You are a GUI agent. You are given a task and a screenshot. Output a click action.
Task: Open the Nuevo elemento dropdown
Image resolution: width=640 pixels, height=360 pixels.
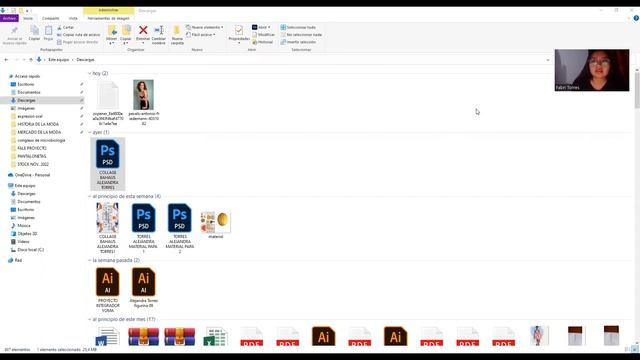[x=205, y=27]
